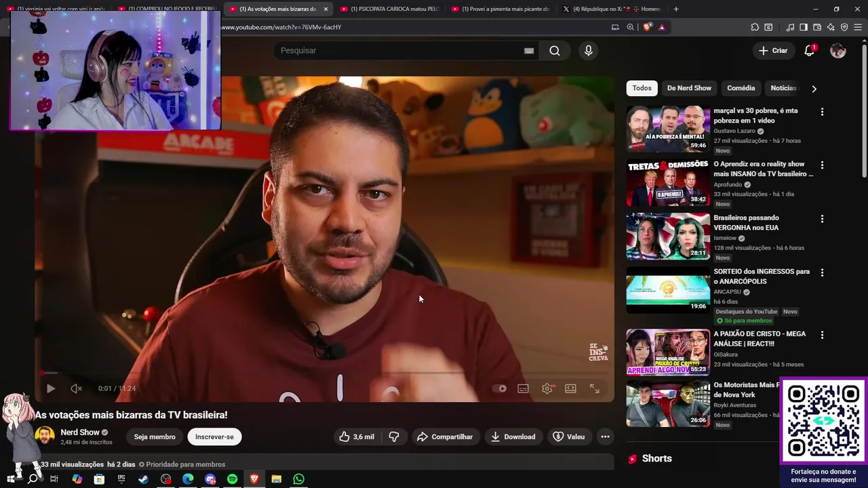The height and width of the screenshot is (488, 868).
Task: Open Leo AI sparkle icon
Action: pos(831,27)
